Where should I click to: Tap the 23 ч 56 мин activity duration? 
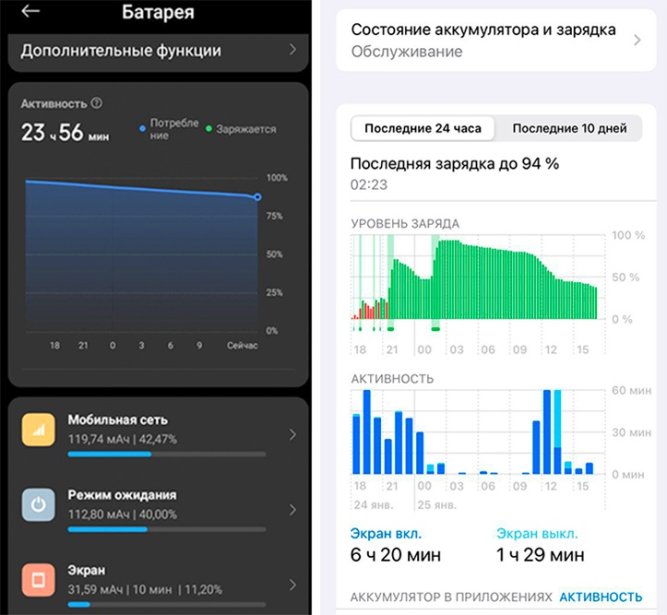click(x=65, y=133)
